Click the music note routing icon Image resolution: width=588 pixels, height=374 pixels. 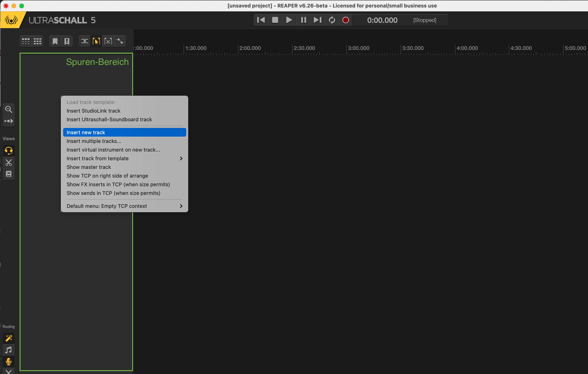[8, 350]
